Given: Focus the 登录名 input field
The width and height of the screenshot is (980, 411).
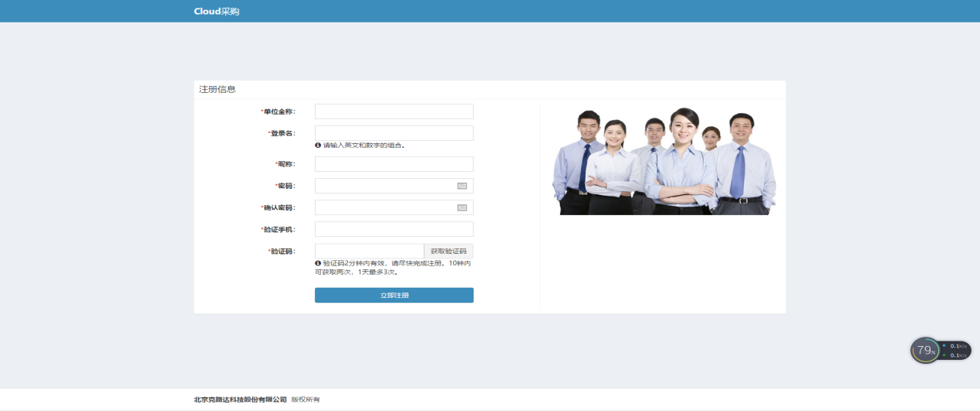Looking at the screenshot, I should [x=394, y=133].
